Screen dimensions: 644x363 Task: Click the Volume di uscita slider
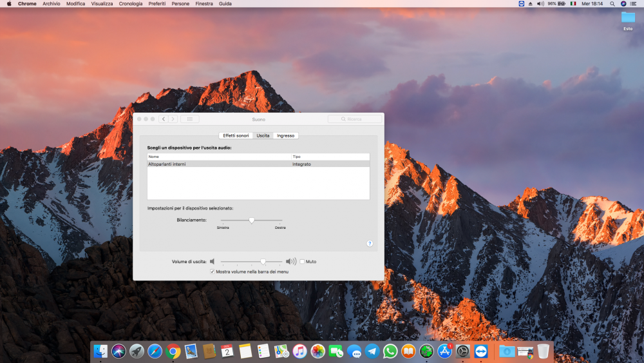[x=251, y=262]
